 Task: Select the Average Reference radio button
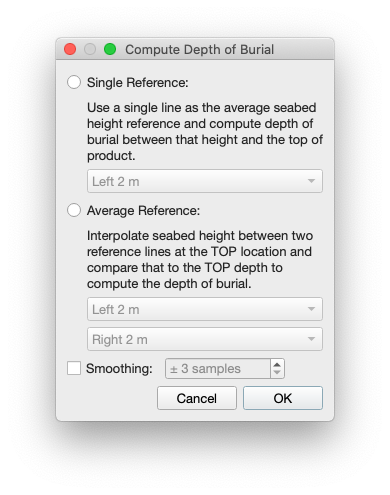(74, 210)
